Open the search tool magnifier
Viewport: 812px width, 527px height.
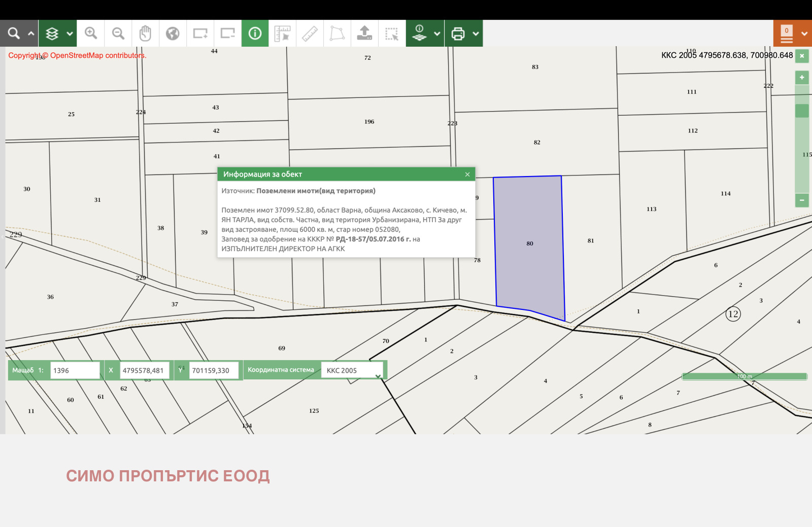coord(14,33)
